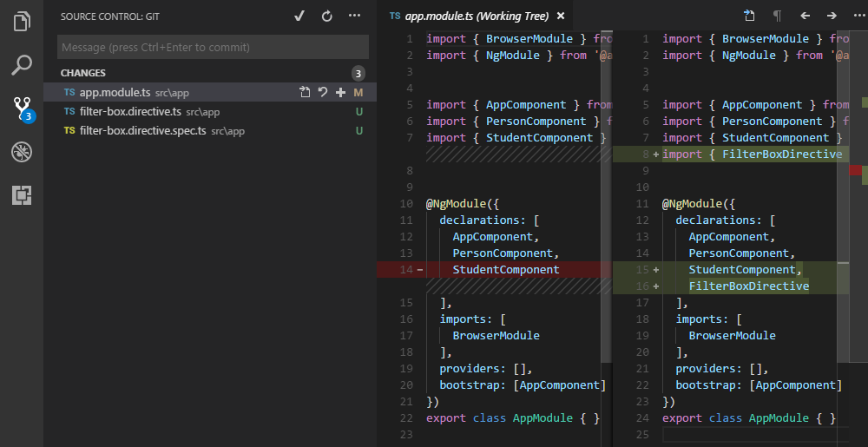Open file icon on app.module.ts row

click(x=305, y=92)
